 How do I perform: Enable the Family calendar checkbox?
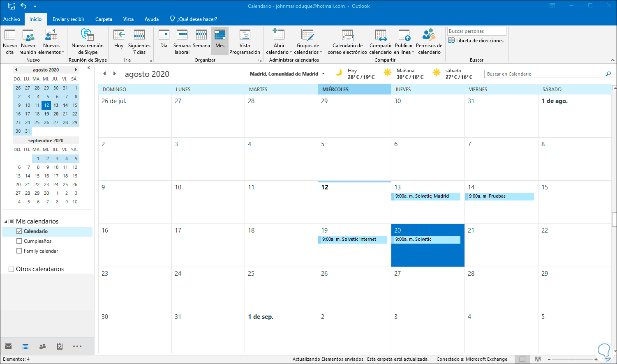point(19,251)
